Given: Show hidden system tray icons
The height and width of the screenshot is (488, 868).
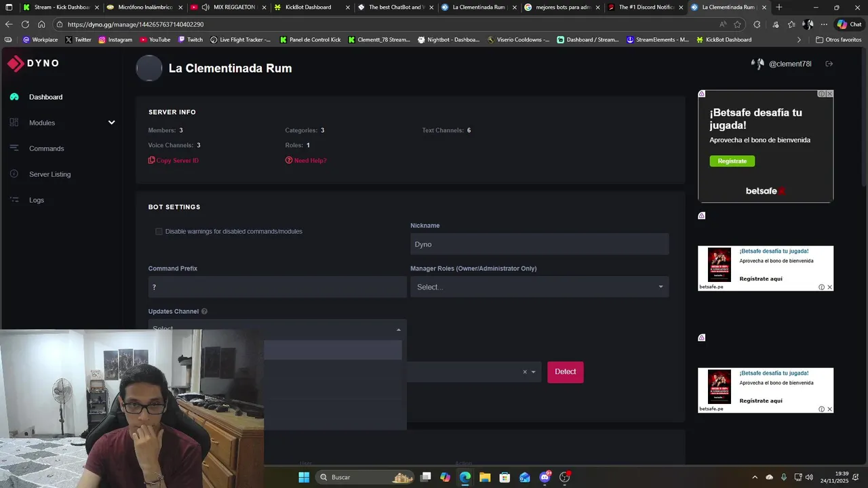Looking at the screenshot, I should pyautogui.click(x=755, y=477).
